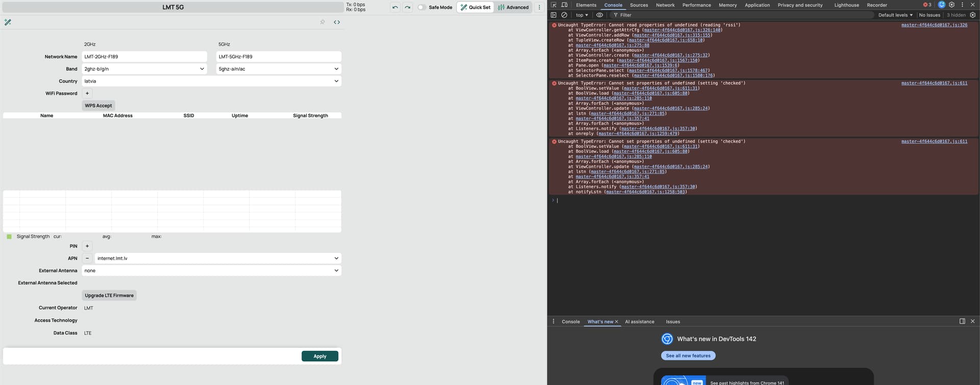Switch to the Elements tab
The width and height of the screenshot is (980, 385).
[586, 5]
